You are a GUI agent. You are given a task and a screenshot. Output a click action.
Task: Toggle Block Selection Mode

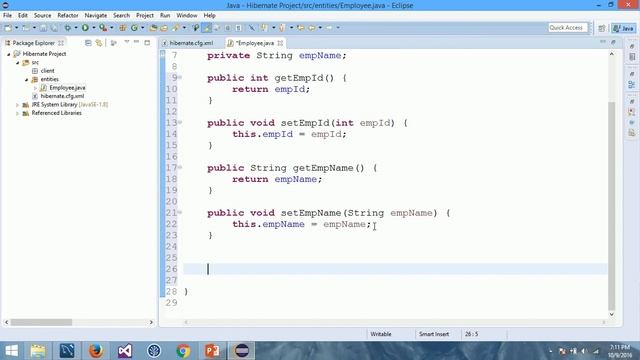pyautogui.click(x=228, y=28)
